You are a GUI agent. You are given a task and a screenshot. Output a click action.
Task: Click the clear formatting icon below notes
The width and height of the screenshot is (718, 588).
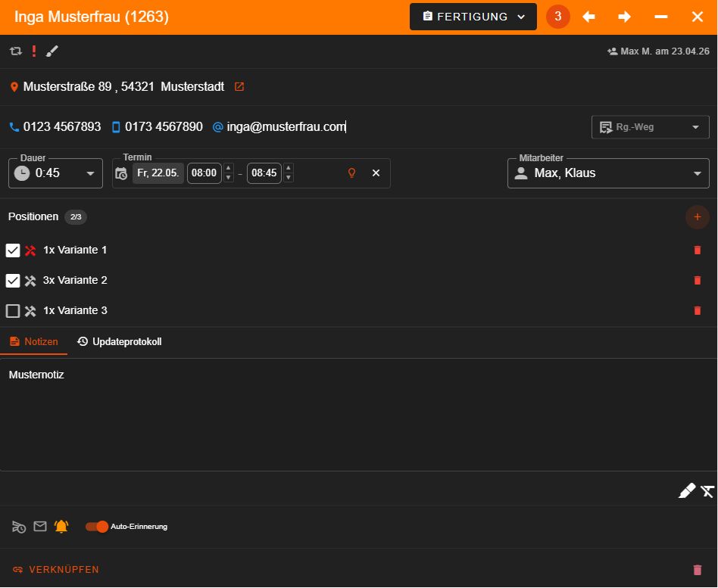pyautogui.click(x=707, y=491)
